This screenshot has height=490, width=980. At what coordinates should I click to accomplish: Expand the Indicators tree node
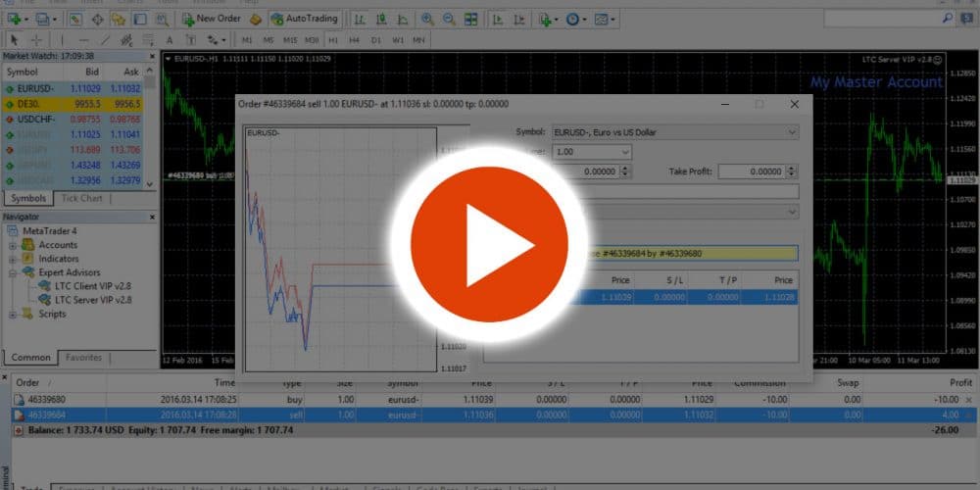pos(13,259)
